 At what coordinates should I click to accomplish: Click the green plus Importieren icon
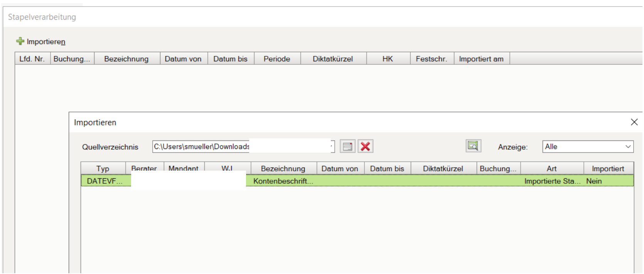[20, 41]
